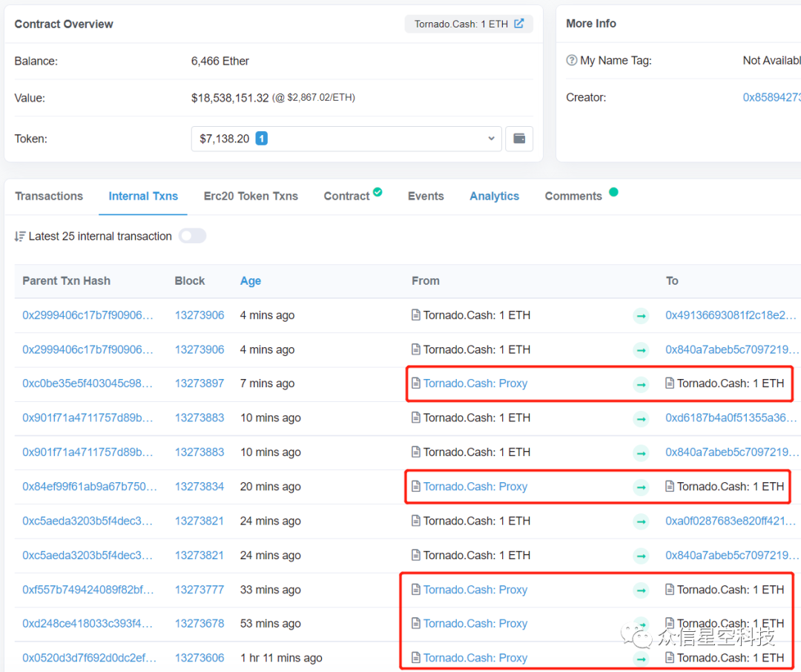801x672 pixels.
Task: Click green arrow in 0xf557b749424089f82bf row
Action: pos(641,590)
